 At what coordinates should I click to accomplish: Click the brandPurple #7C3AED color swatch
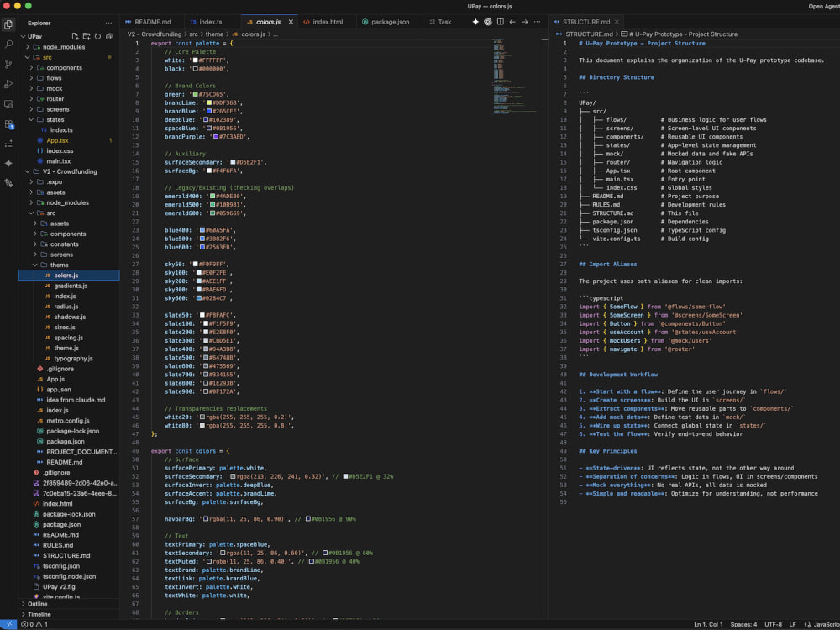pyautogui.click(x=216, y=137)
